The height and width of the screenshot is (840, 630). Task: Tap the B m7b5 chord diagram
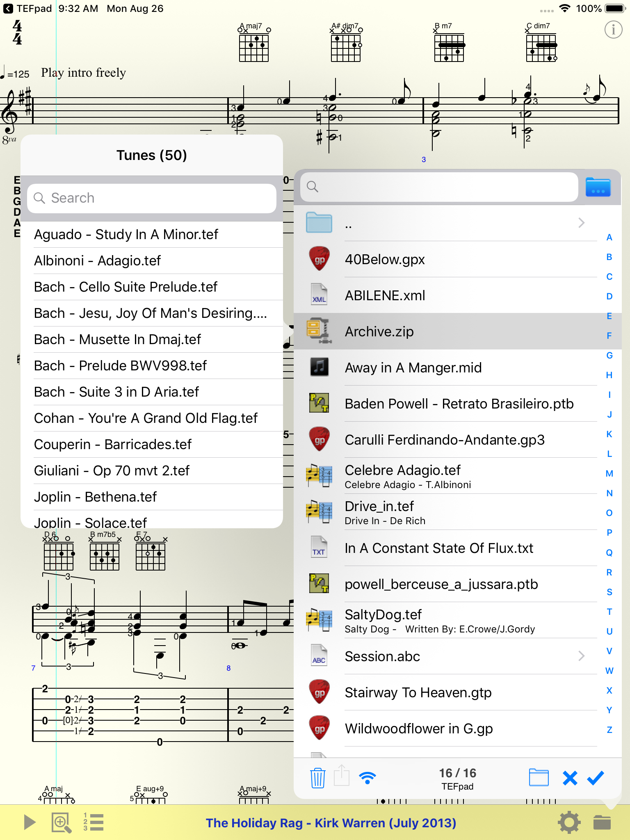click(x=105, y=551)
